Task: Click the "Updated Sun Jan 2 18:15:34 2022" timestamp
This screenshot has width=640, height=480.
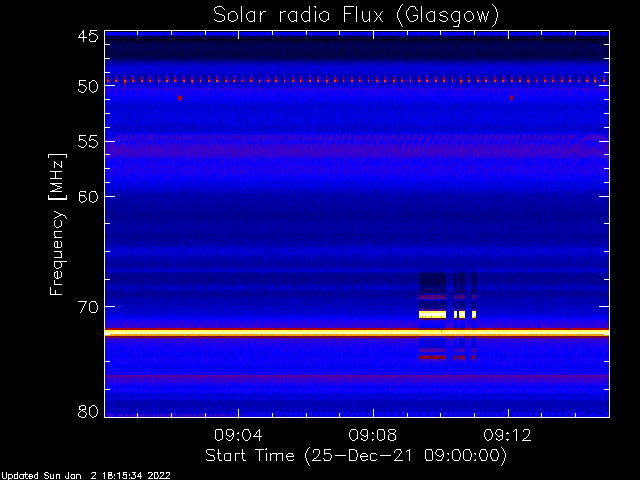Action: 85,476
